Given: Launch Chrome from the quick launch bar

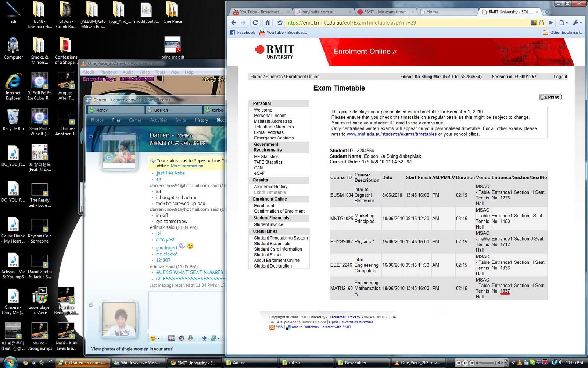Looking at the screenshot, I should 25,362.
